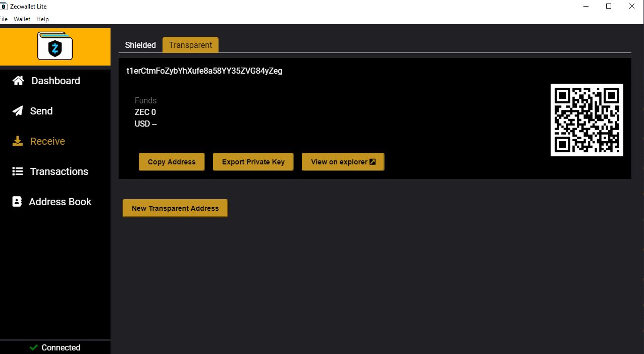
Task: Switch to the Shielded tab
Action: pyautogui.click(x=140, y=45)
